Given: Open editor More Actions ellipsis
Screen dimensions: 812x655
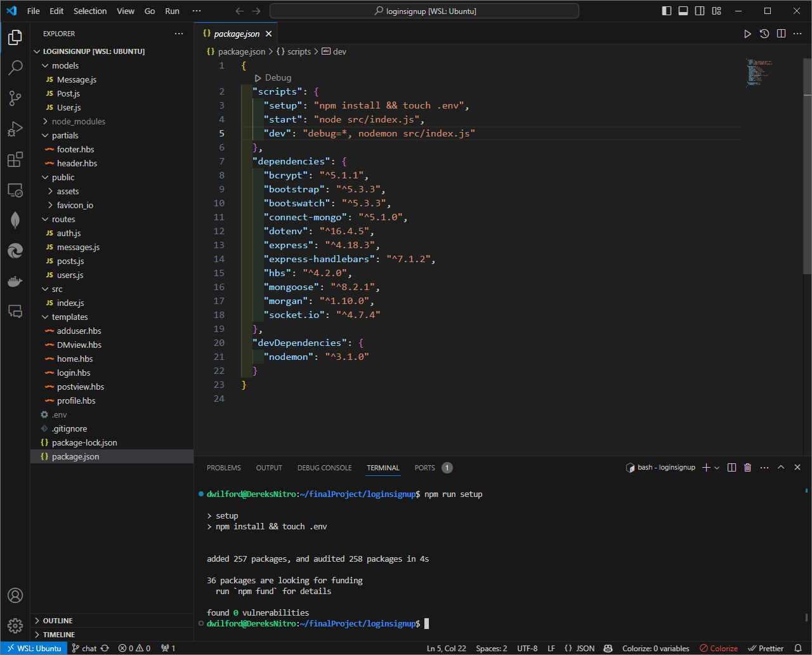Looking at the screenshot, I should [x=798, y=34].
